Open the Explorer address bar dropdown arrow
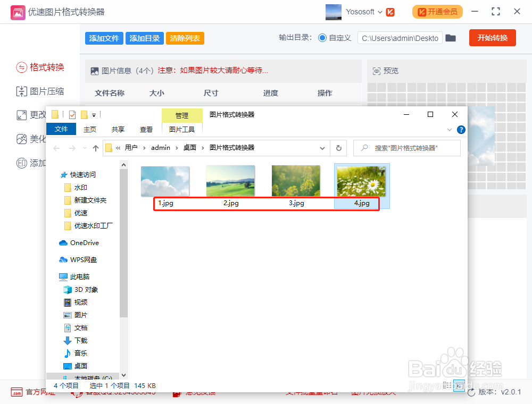 point(322,148)
